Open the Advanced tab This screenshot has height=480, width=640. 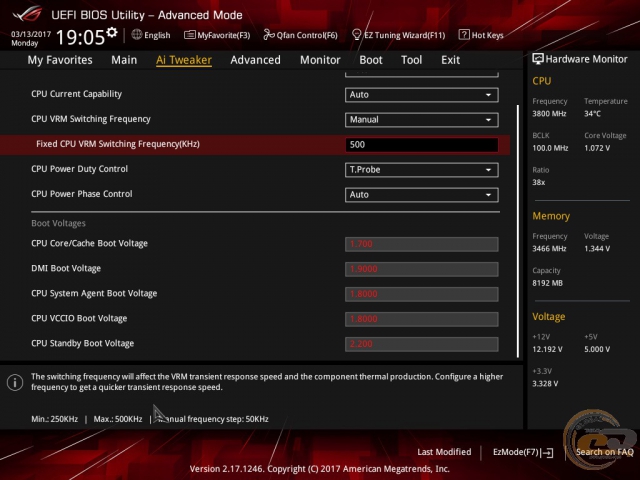coord(256,60)
